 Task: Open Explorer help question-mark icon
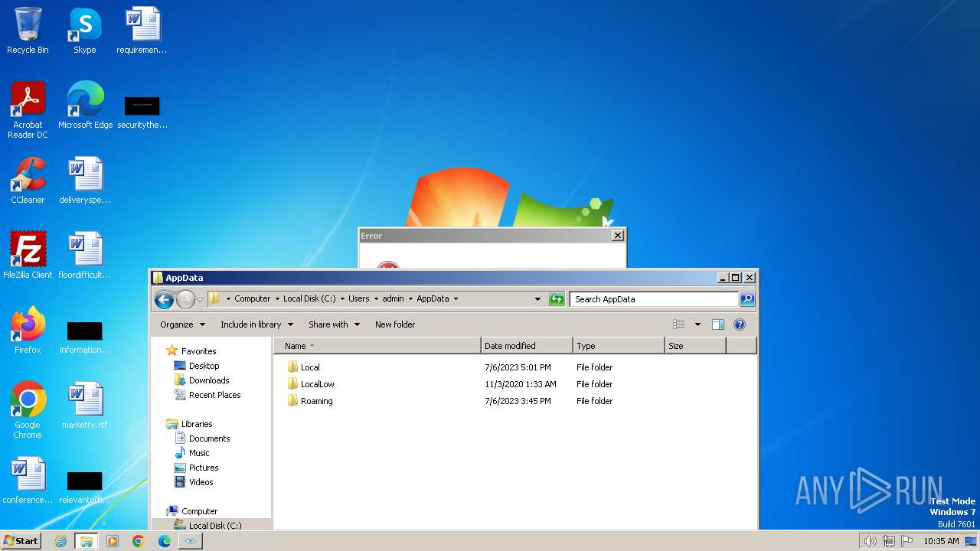(x=740, y=324)
